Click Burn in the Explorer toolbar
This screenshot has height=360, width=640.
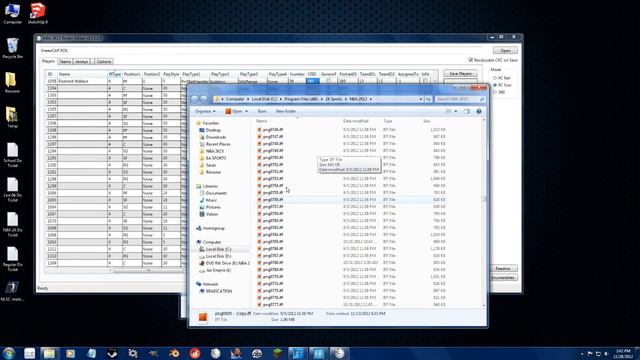pyautogui.click(x=262, y=111)
